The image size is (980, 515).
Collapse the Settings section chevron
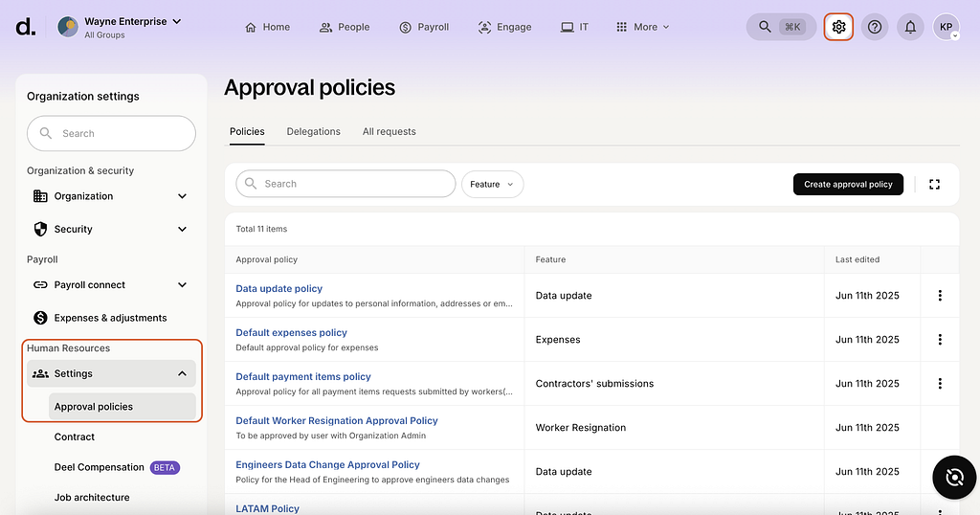click(x=182, y=373)
